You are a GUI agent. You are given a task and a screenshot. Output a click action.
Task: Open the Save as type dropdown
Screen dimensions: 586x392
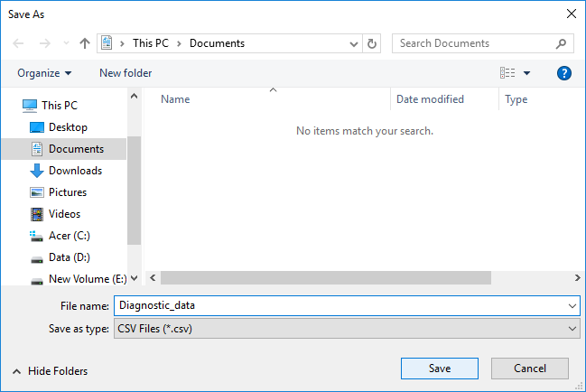pos(347,329)
